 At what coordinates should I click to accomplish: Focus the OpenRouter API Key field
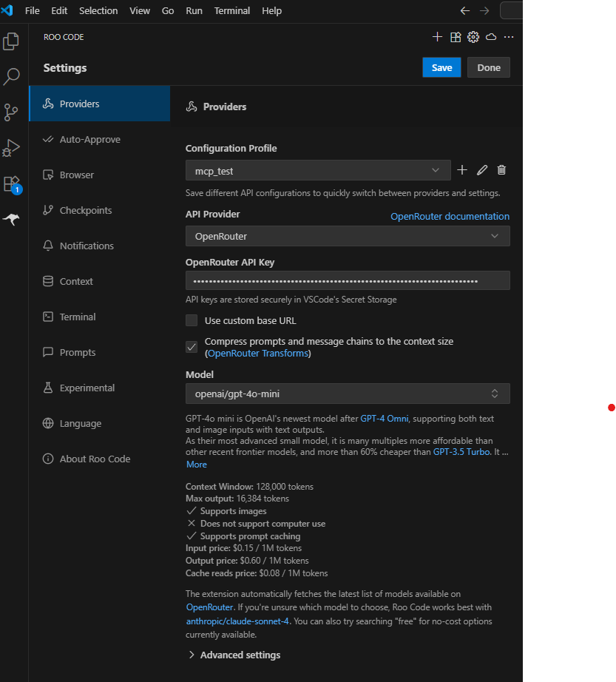pos(348,280)
